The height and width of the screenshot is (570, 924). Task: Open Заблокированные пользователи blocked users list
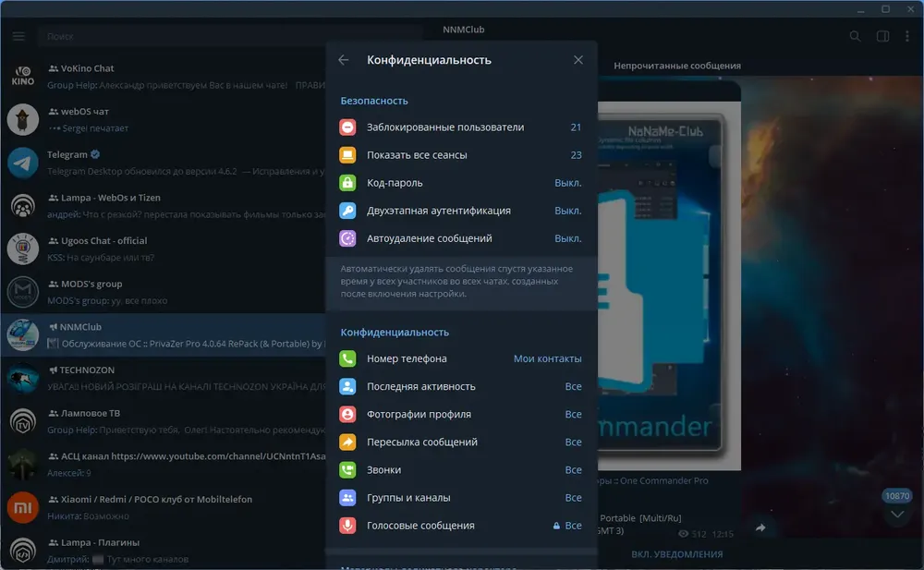click(x=461, y=127)
